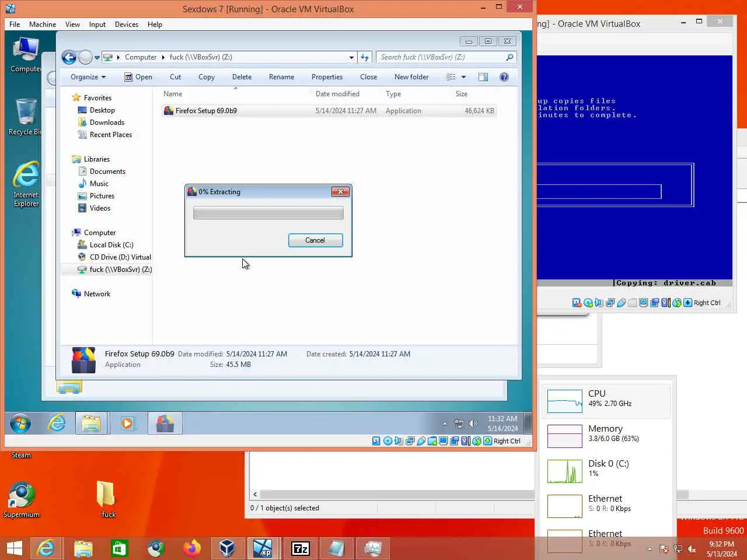
Task: Click New folder in Explorer toolbar
Action: click(x=411, y=77)
